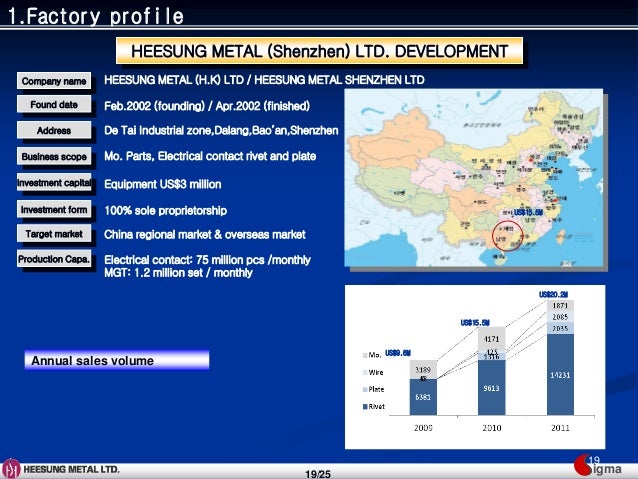Click the 'Annual sales volume' banner

click(x=117, y=360)
